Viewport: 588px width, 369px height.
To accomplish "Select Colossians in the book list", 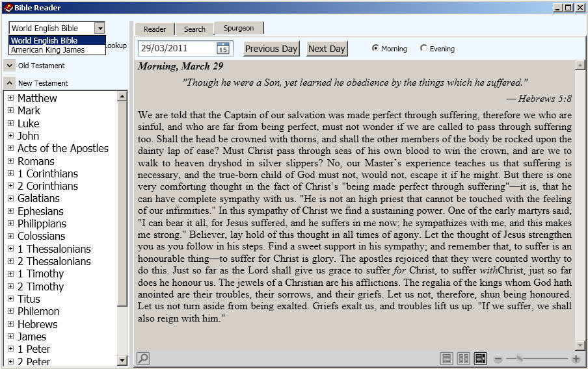I will tap(41, 236).
